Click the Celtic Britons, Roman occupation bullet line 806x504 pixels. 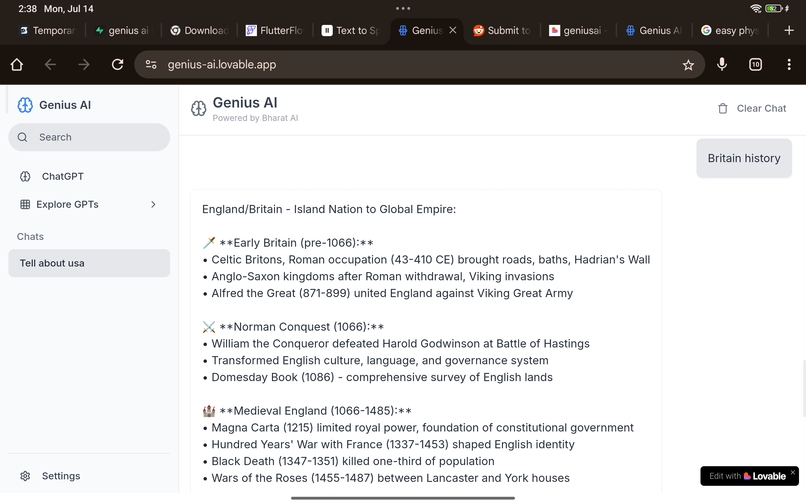click(x=426, y=260)
